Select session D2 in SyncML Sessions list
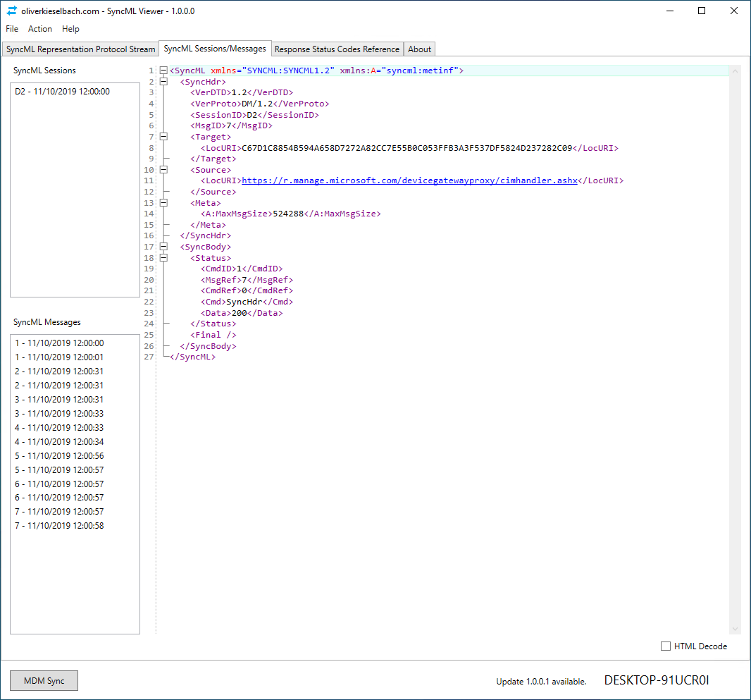This screenshot has height=700, width=751. (x=63, y=91)
